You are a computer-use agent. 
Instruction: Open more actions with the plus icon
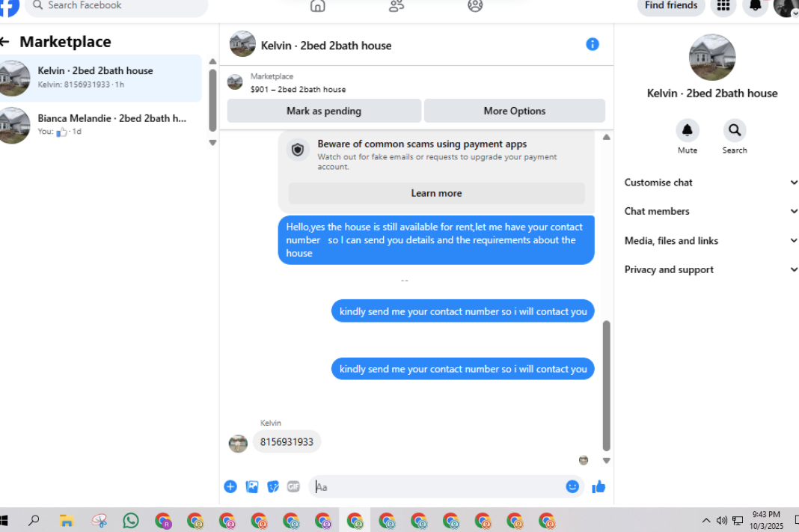230,486
